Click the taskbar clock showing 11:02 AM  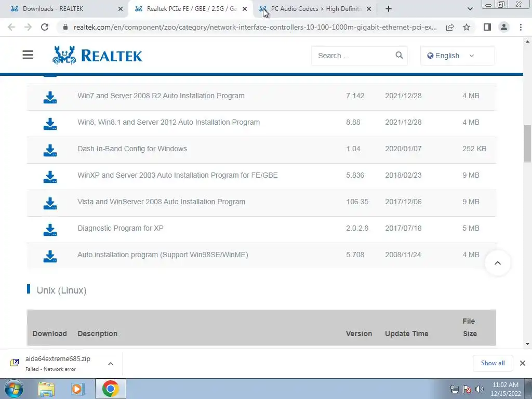tap(506, 389)
